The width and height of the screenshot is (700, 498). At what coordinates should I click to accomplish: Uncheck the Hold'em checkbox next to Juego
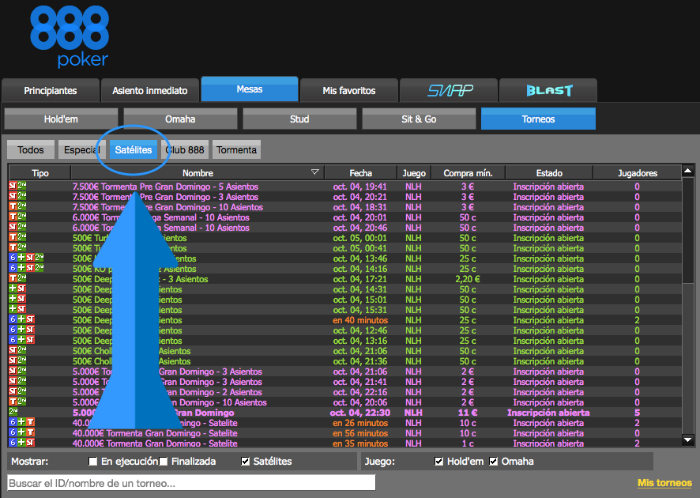pos(439,461)
